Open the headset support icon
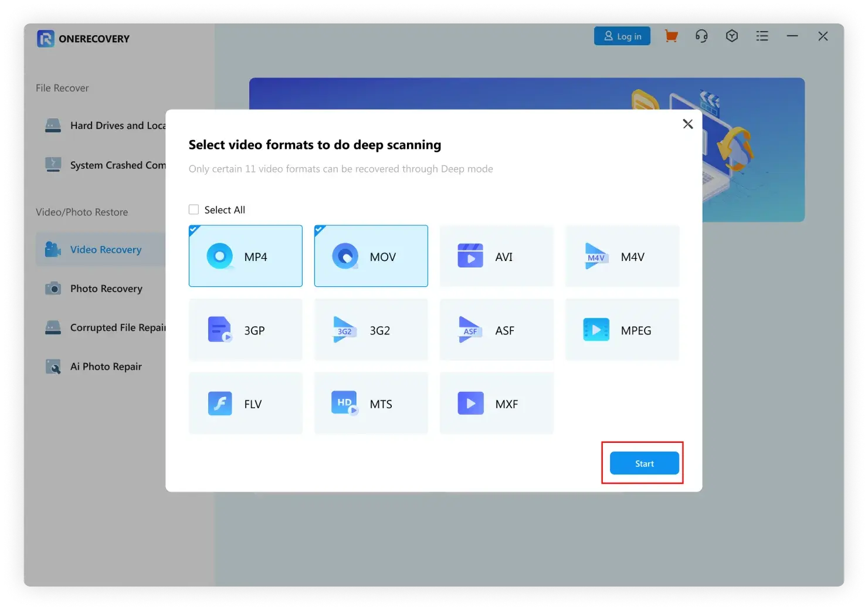The height and width of the screenshot is (610, 868). [701, 36]
